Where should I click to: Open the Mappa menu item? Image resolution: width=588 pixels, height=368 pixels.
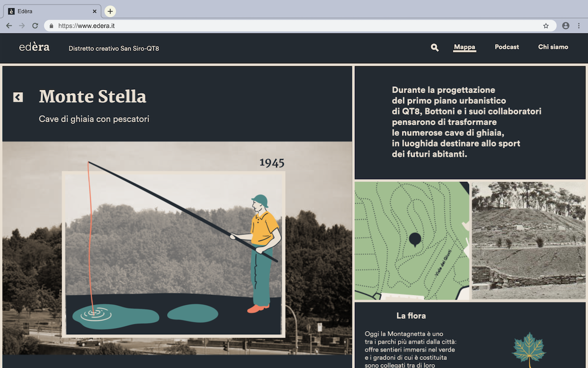click(465, 47)
